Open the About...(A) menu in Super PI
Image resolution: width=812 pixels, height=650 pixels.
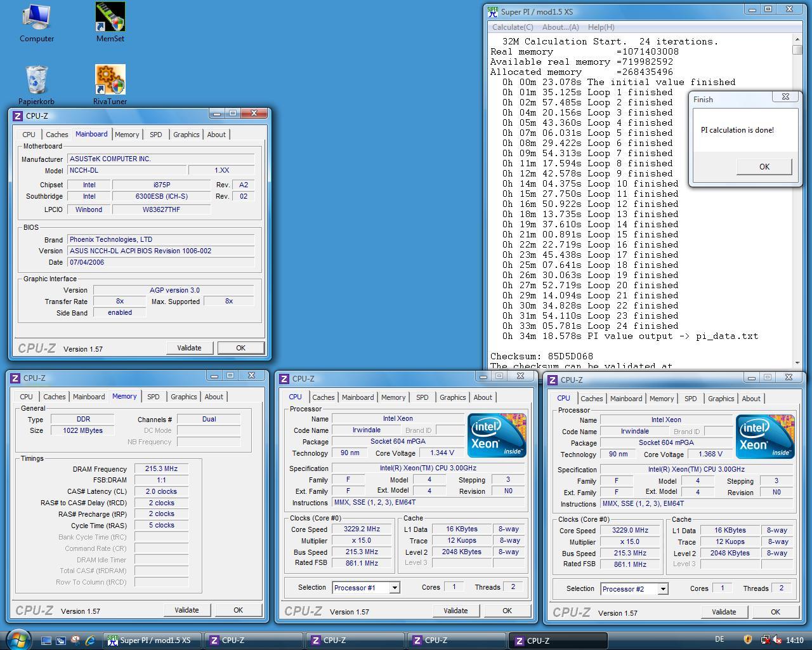560,27
